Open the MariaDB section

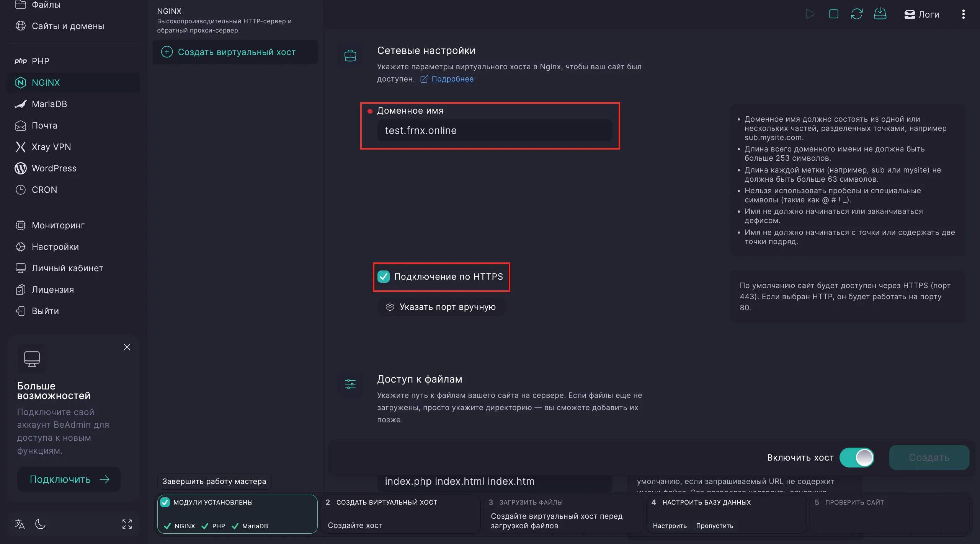(49, 104)
